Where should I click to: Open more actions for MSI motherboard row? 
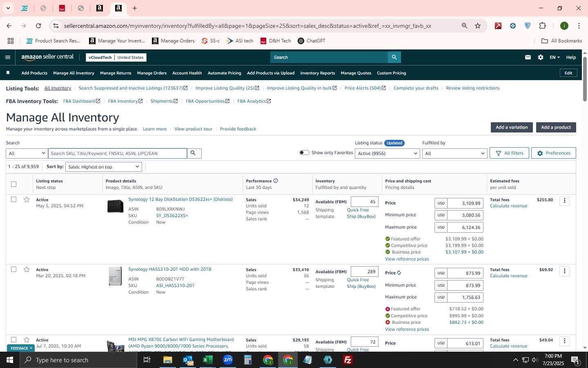tap(565, 341)
